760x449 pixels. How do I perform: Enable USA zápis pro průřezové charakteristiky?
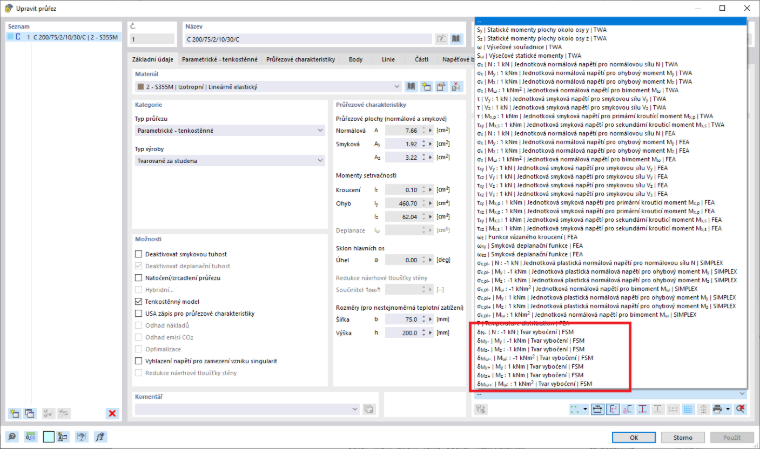point(139,314)
